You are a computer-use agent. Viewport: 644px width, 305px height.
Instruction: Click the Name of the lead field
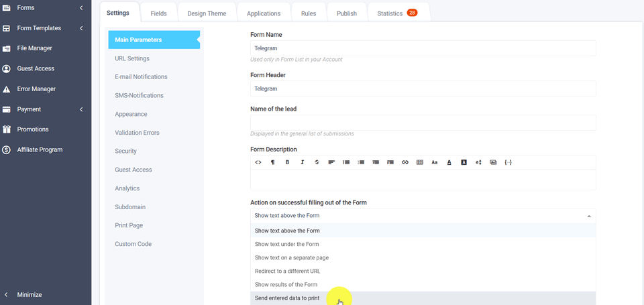click(x=423, y=123)
